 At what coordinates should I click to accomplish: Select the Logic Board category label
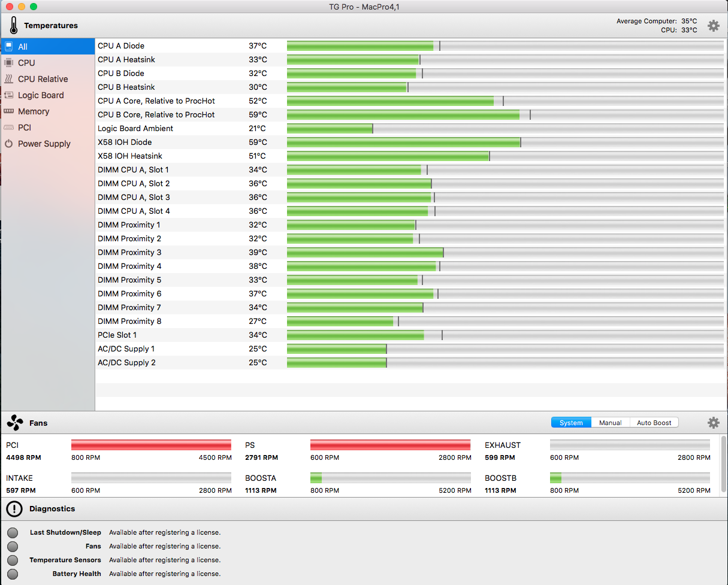pos(41,95)
